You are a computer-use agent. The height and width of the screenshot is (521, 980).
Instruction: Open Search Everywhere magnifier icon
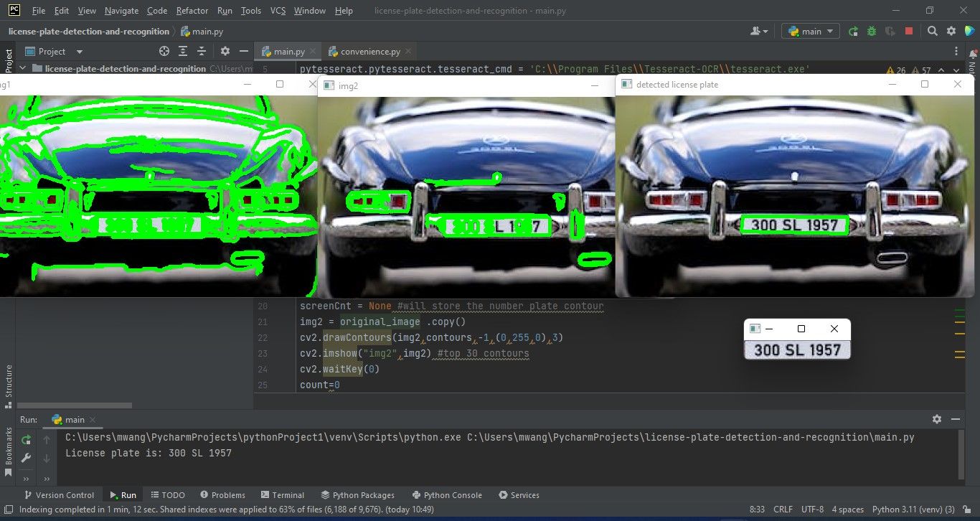[933, 32]
